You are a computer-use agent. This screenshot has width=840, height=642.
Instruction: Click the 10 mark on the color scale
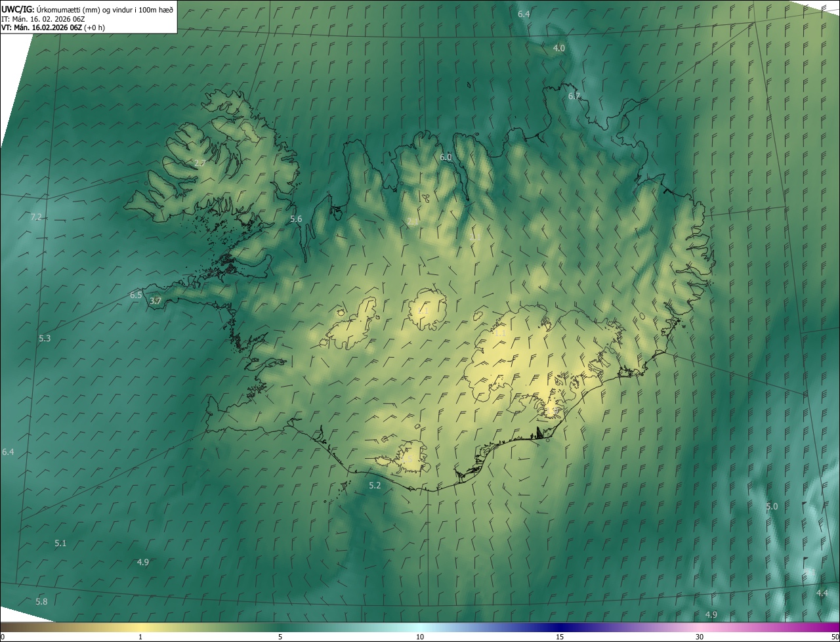420,637
